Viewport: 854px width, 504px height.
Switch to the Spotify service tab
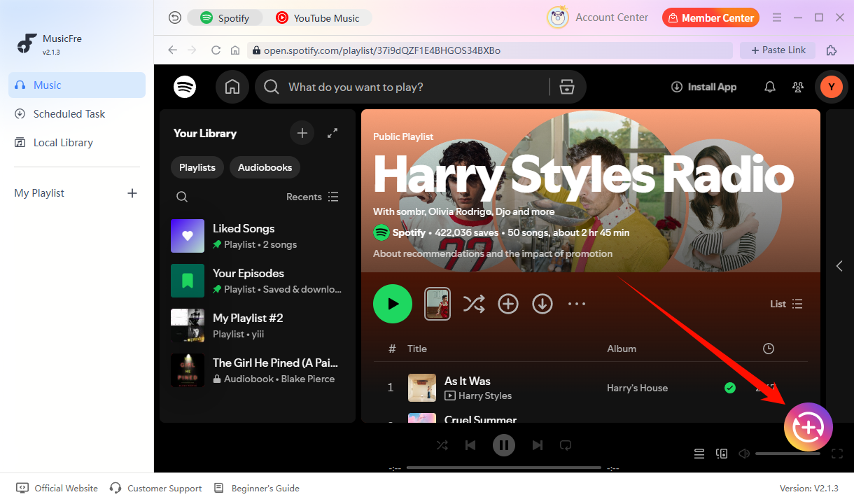click(x=225, y=18)
